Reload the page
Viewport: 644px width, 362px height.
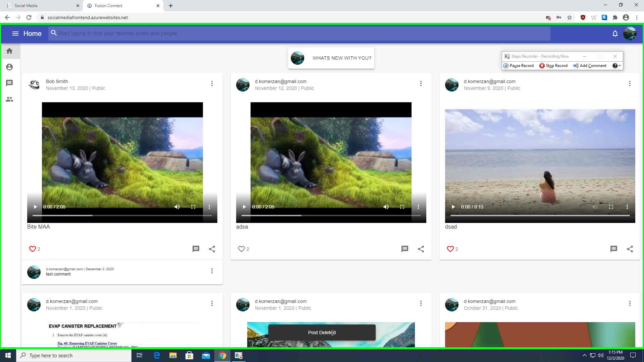point(29,17)
